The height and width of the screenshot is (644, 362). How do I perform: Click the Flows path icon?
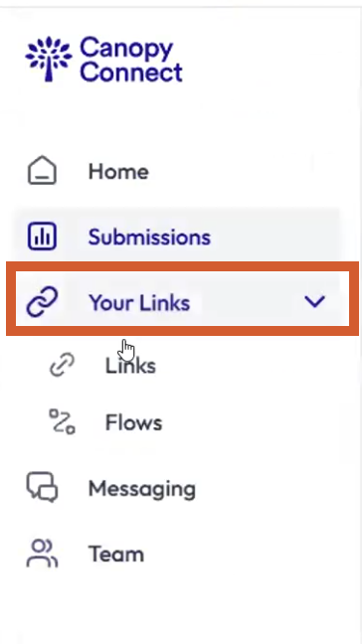[x=62, y=421]
